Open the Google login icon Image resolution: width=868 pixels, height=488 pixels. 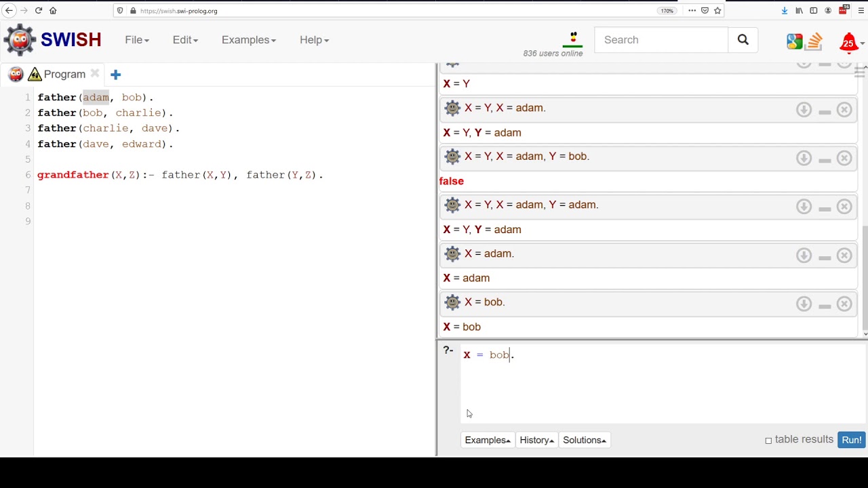[795, 41]
